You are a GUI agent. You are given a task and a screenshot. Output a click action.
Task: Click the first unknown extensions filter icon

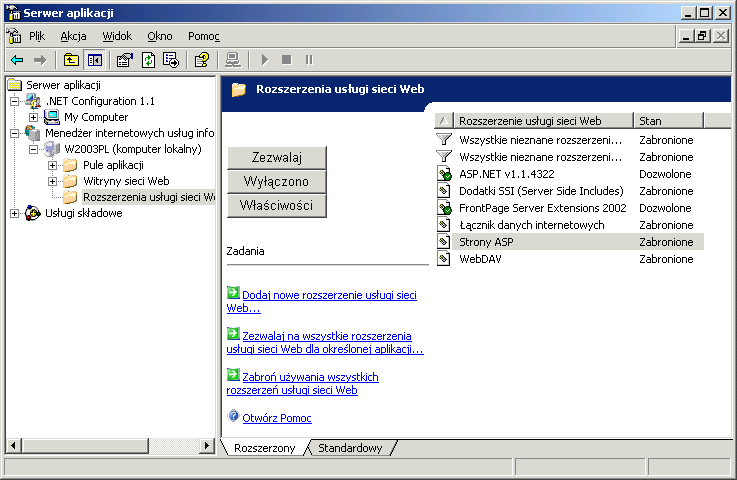click(444, 140)
